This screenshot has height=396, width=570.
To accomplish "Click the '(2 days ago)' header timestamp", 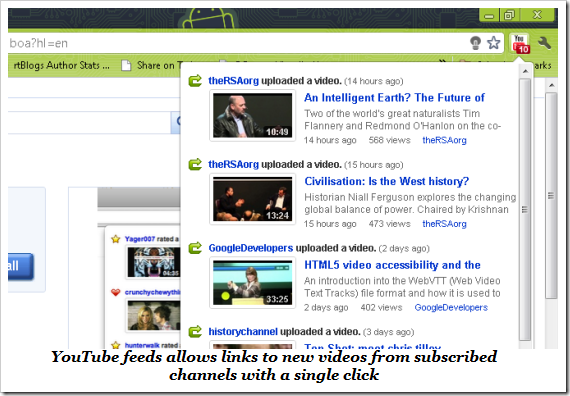I will 404,248.
